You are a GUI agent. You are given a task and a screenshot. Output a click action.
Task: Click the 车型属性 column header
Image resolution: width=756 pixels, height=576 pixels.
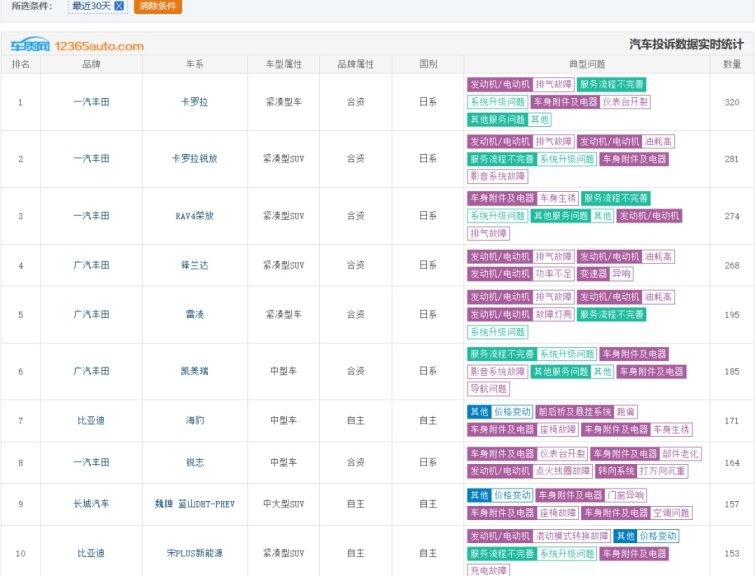pos(284,64)
